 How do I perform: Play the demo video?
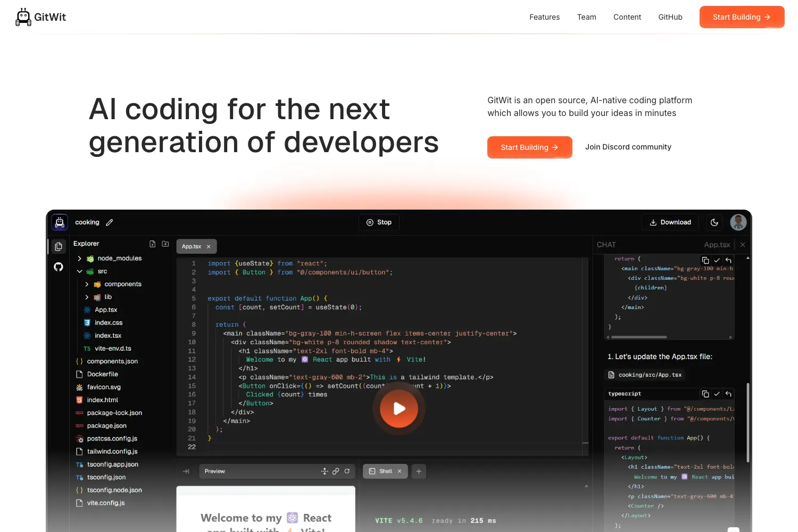[399, 409]
